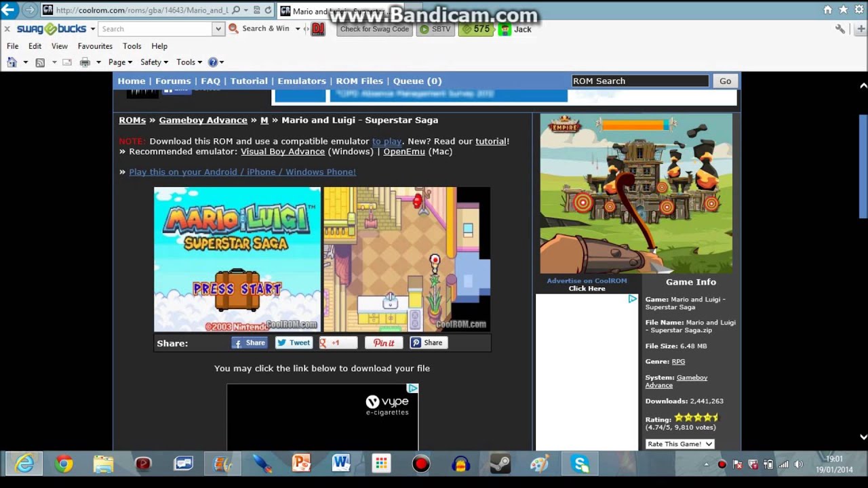Click the gameplay screenshot thumbnail
Screen dimensions: 868x488
point(407,260)
